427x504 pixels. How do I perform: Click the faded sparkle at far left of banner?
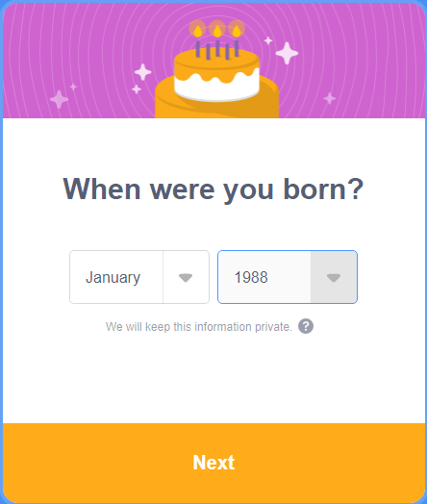(x=59, y=99)
